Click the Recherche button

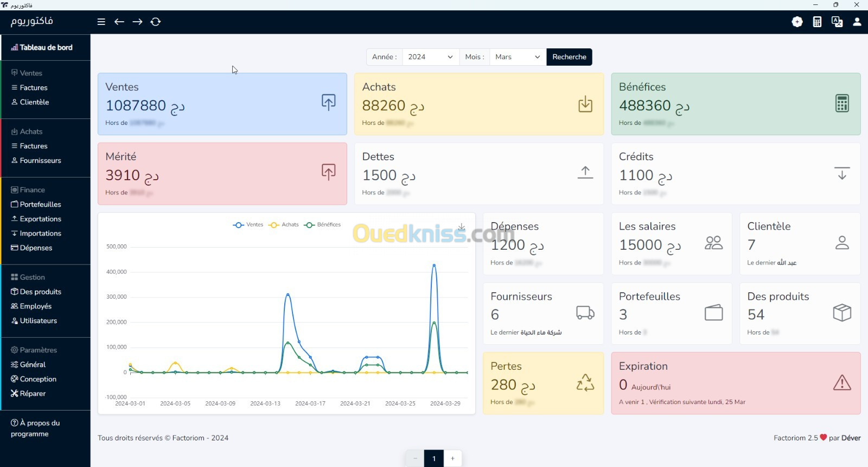tap(569, 57)
